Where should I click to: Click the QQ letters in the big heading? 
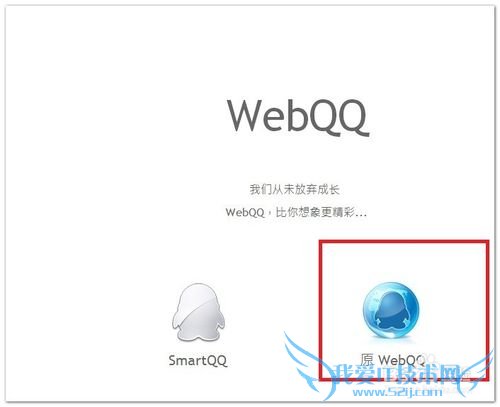click(335, 117)
